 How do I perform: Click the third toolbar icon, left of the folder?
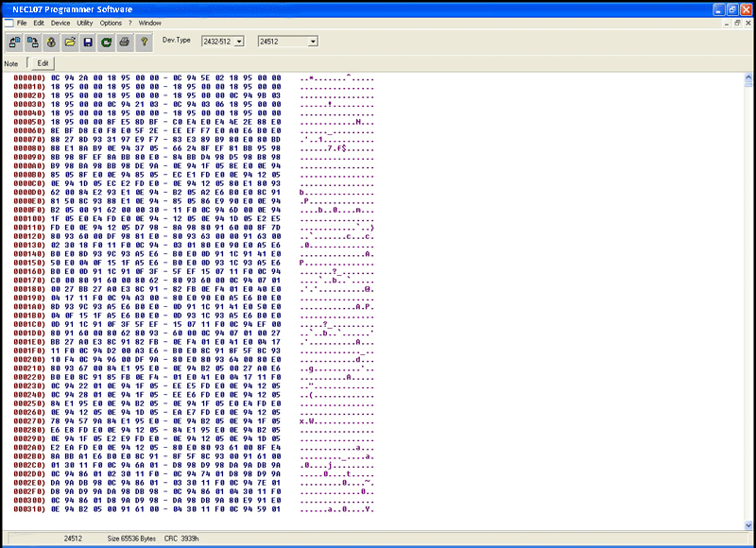[51, 43]
